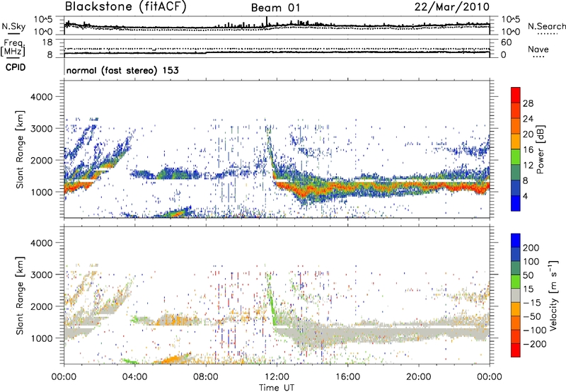This screenshot has width=566, height=392.
Task: Click Slant Range [km] label of velocity panel
Action: point(20,296)
